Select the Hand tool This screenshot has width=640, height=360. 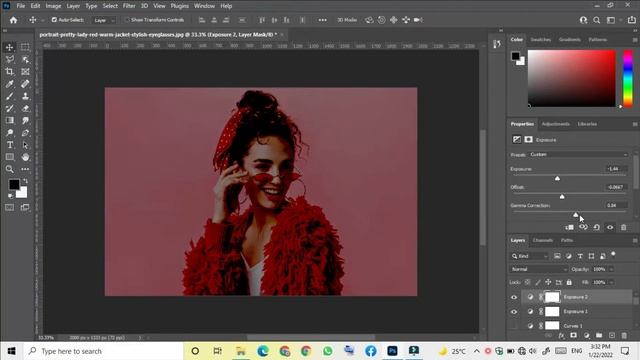[x=25, y=157]
